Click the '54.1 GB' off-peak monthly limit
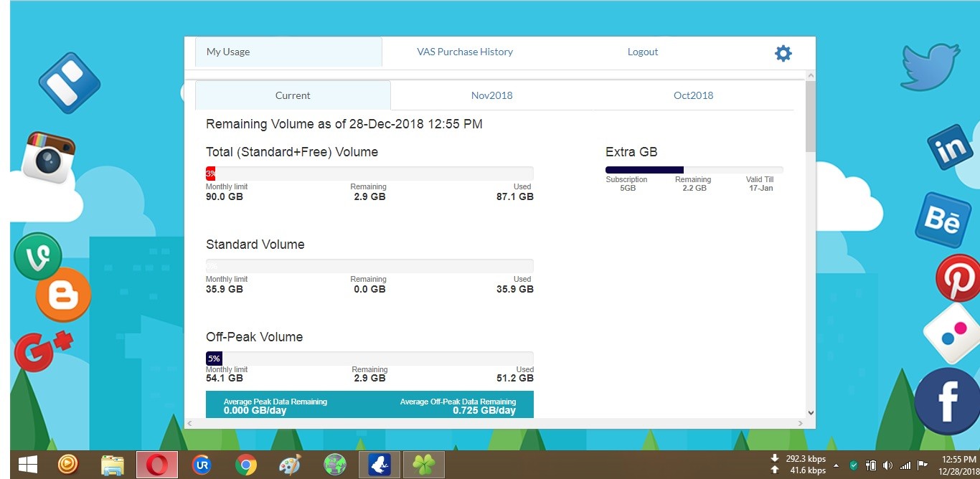The height and width of the screenshot is (479, 980). point(225,378)
